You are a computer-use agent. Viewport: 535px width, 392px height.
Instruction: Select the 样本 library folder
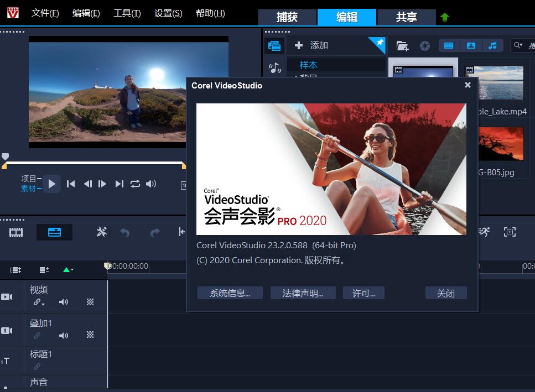(x=309, y=65)
